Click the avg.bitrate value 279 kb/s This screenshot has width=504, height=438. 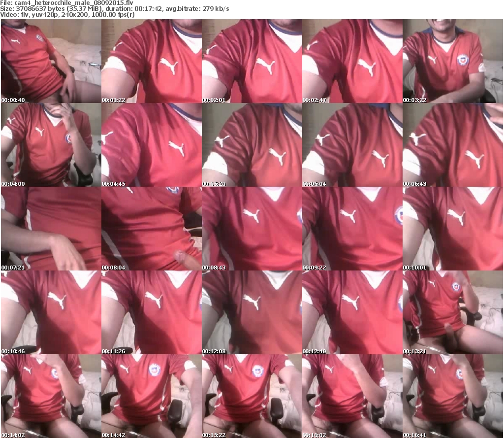[216, 9]
